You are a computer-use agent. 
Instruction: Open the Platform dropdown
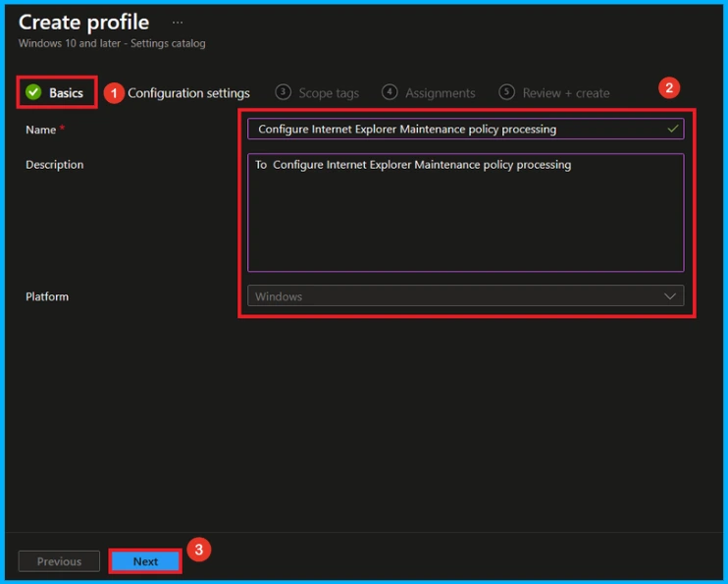point(465,296)
